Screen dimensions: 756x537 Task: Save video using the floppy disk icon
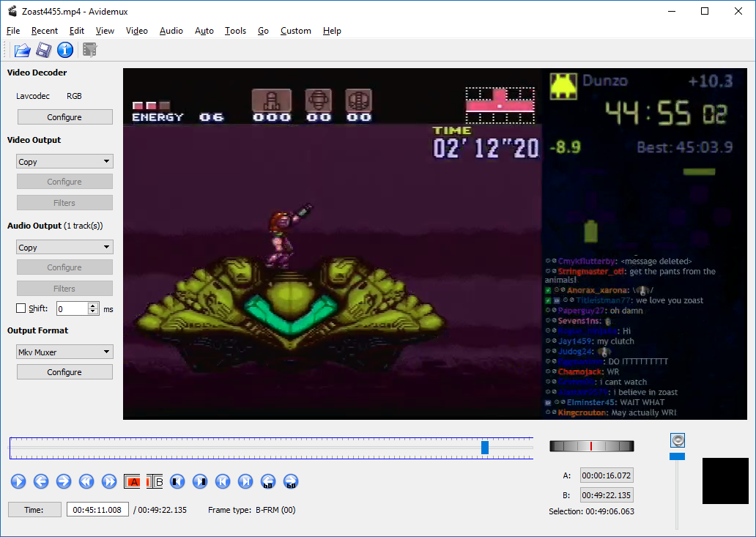[44, 50]
